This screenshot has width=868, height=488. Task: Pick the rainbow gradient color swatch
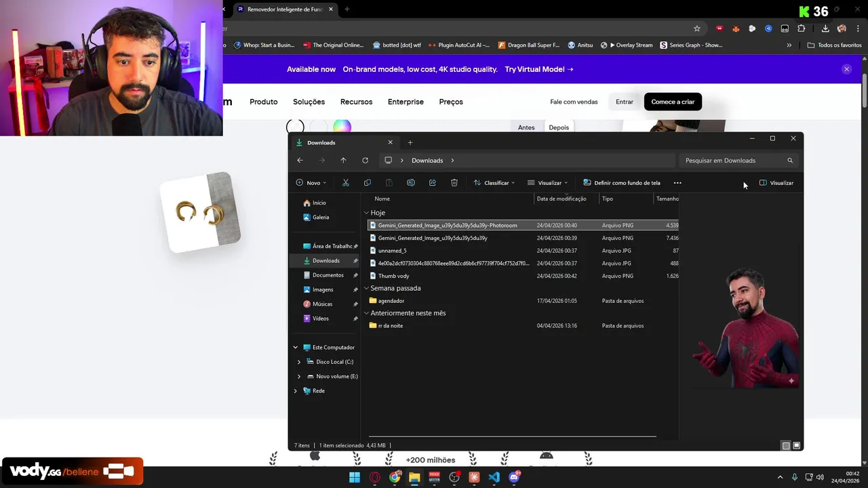point(342,127)
